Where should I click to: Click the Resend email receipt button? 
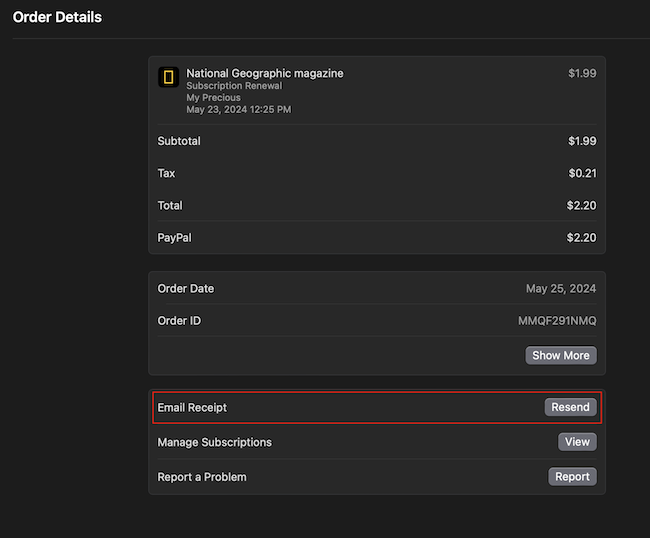[x=570, y=407]
